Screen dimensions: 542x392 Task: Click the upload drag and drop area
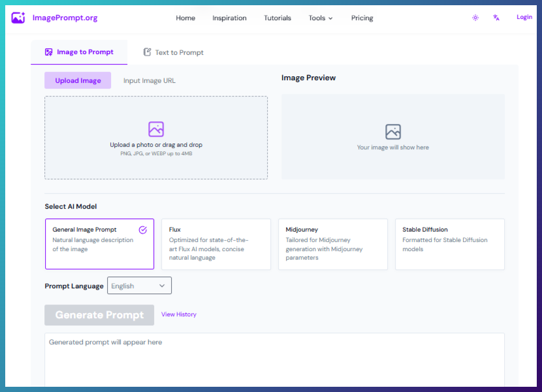tap(156, 138)
